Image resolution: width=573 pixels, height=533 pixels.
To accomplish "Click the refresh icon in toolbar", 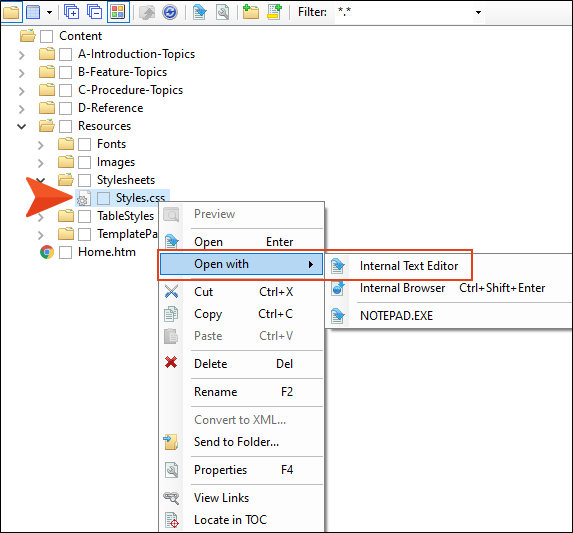I will point(170,12).
